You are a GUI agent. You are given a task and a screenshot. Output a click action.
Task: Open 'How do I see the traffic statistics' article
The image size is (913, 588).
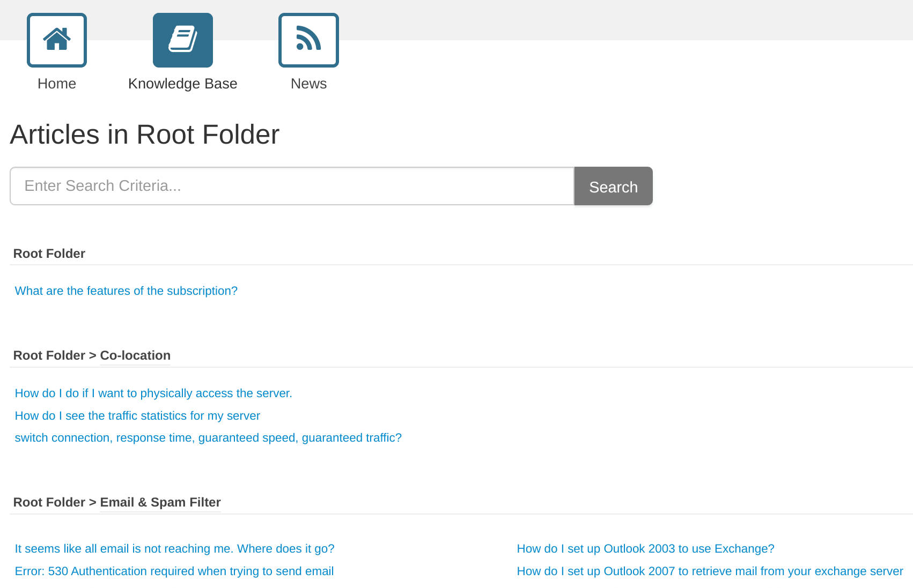tap(137, 415)
